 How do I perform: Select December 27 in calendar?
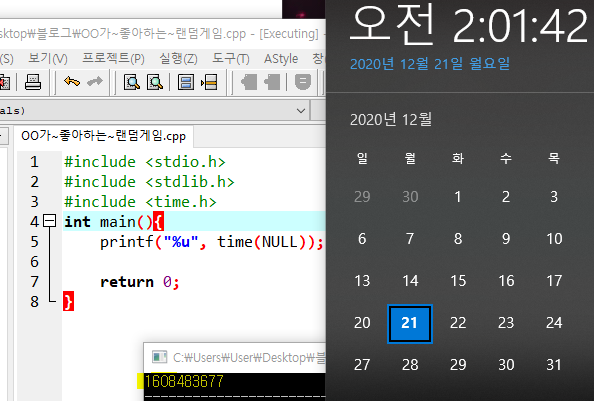tap(362, 365)
